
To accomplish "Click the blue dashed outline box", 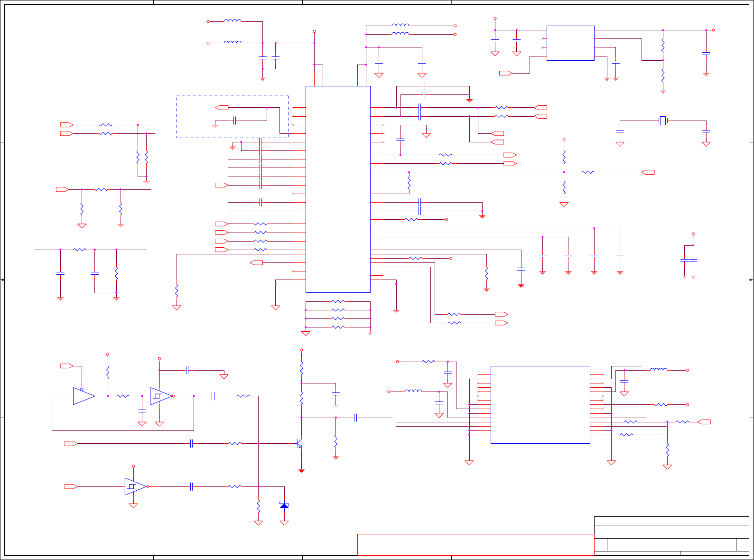I will point(233,116).
